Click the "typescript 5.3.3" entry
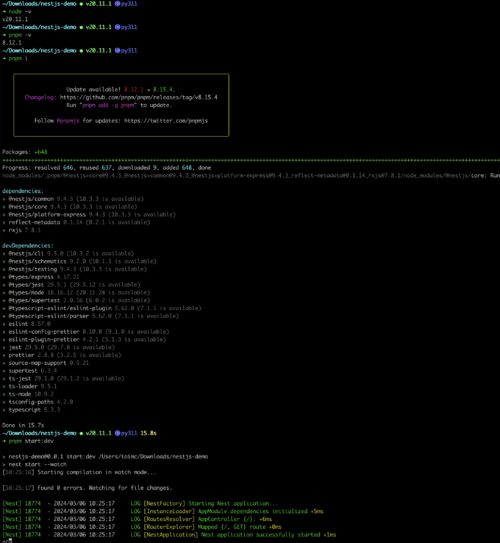The height and width of the screenshot is (543, 500). pyautogui.click(x=31, y=410)
